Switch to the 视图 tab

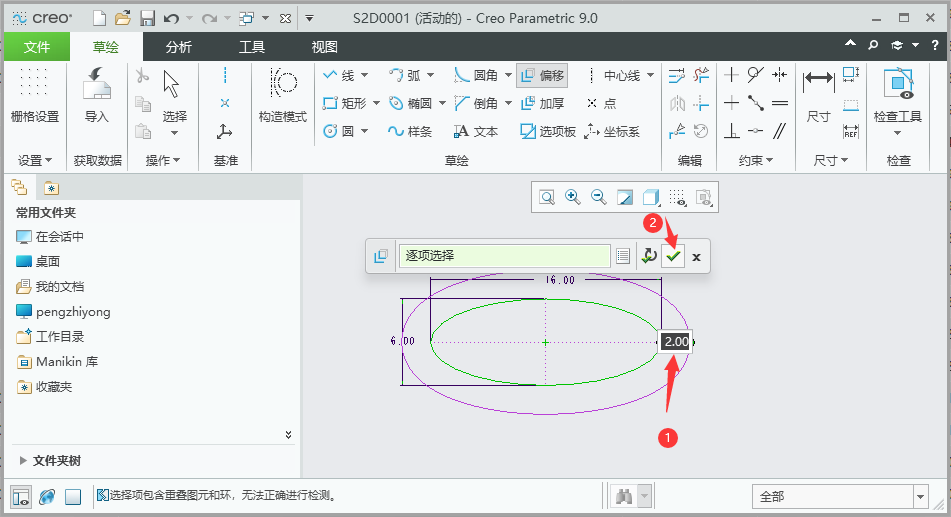324,47
